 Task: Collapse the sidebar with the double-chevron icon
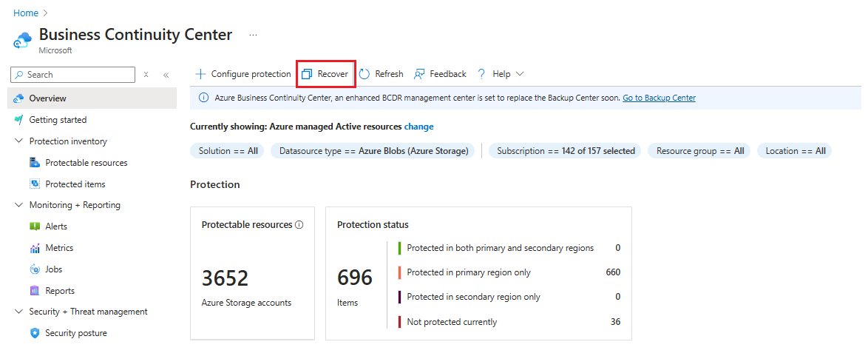(x=166, y=75)
